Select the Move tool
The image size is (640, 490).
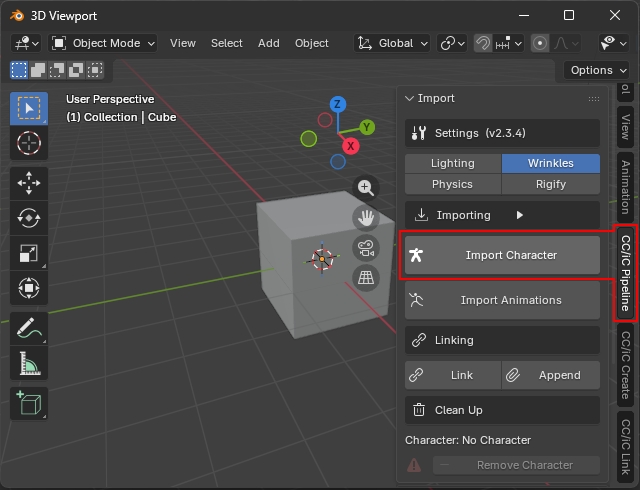click(x=29, y=183)
